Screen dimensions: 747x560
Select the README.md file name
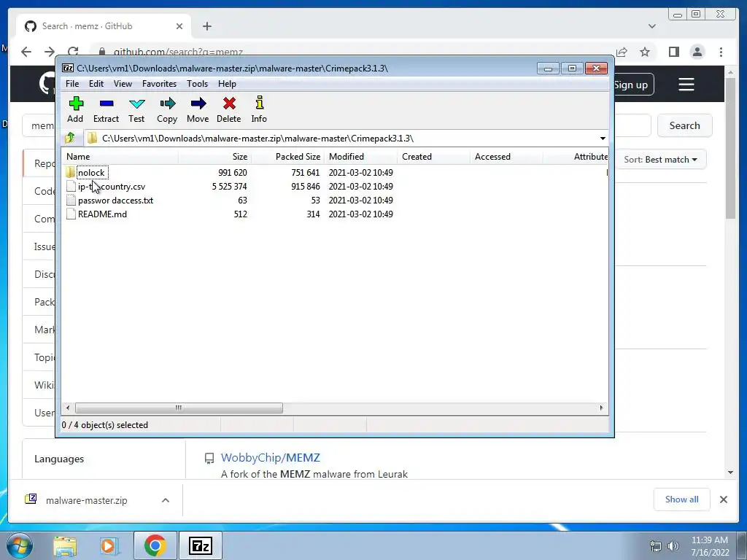click(x=102, y=214)
